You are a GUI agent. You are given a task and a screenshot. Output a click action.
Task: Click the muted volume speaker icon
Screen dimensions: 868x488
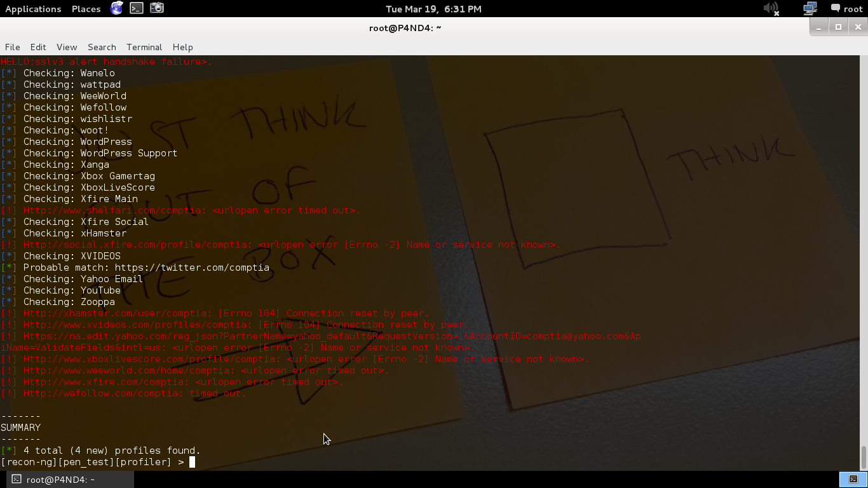(771, 8)
